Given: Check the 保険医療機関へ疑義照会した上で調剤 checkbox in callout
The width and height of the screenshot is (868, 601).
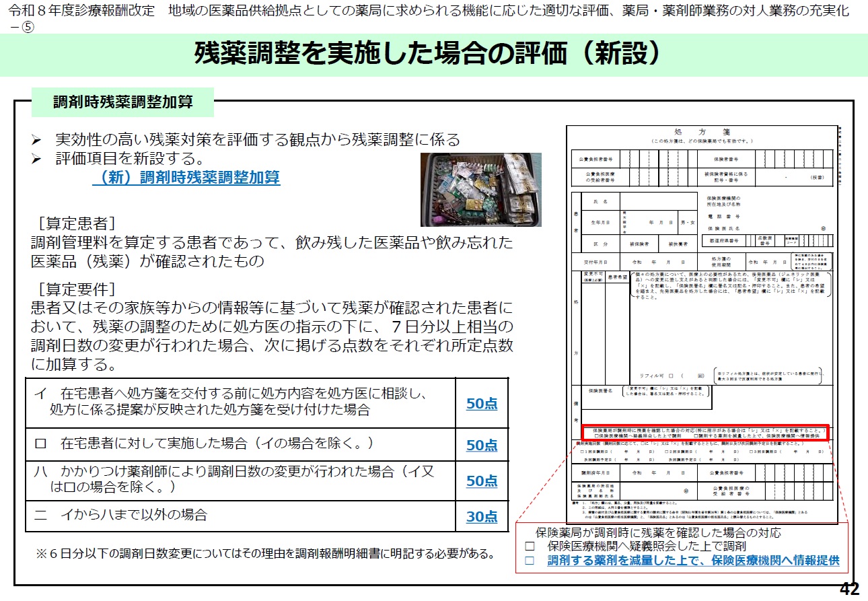Looking at the screenshot, I should [530, 546].
